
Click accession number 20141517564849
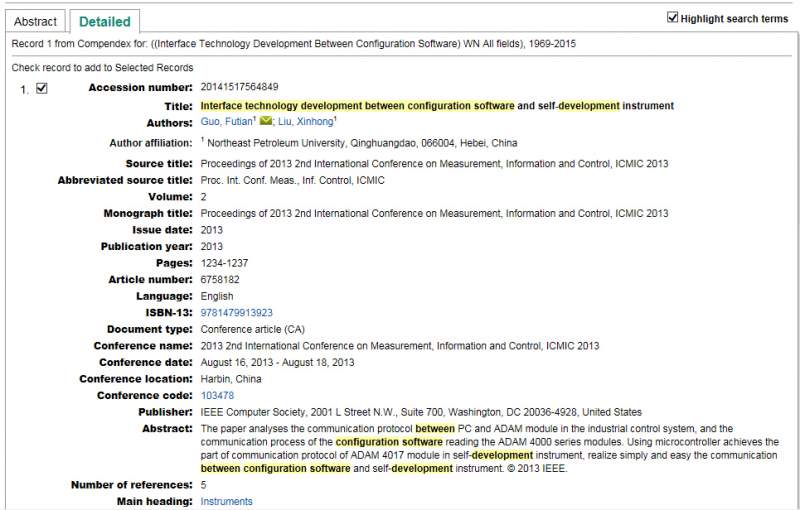pyautogui.click(x=239, y=87)
